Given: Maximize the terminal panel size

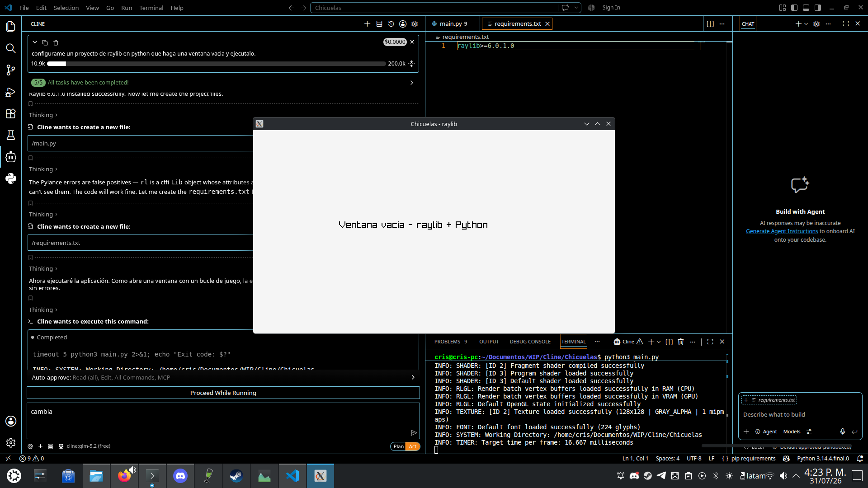Looking at the screenshot, I should [710, 342].
